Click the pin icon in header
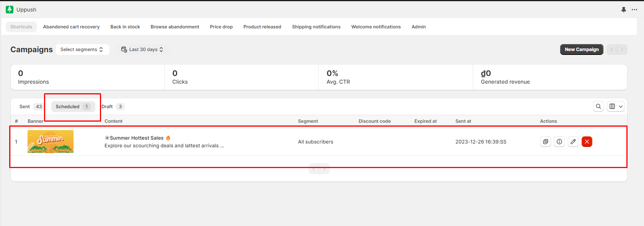This screenshot has height=226, width=644. pos(623,10)
